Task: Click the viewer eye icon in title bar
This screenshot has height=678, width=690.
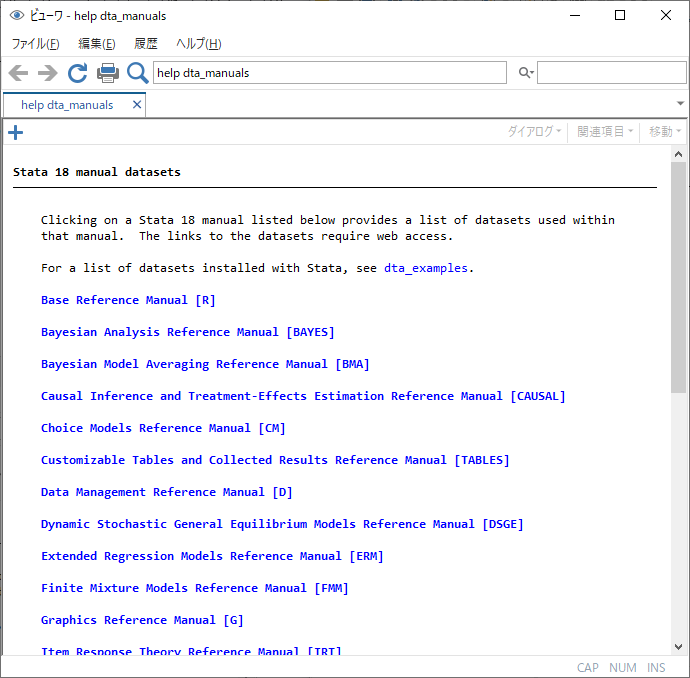Action: (x=17, y=15)
